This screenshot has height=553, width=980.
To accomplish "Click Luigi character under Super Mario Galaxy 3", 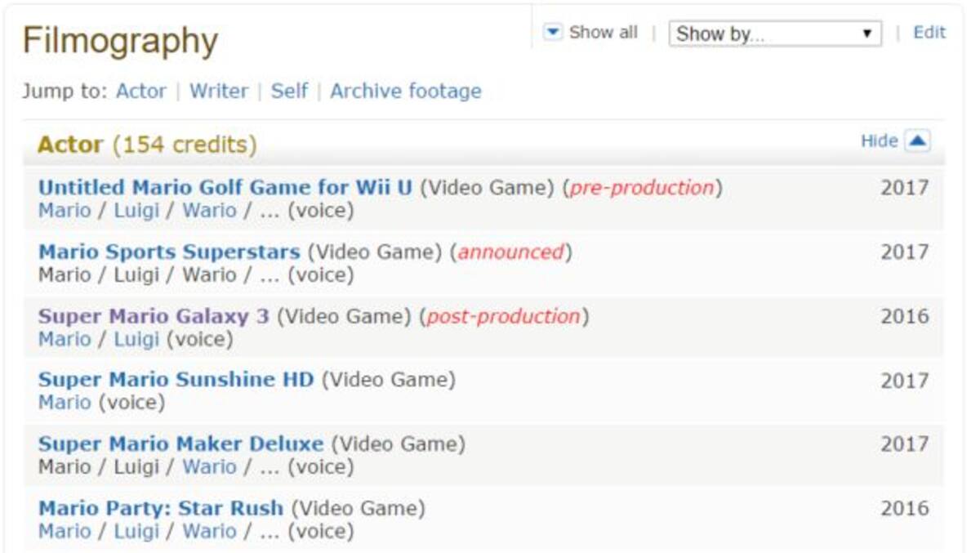I will pos(136,339).
